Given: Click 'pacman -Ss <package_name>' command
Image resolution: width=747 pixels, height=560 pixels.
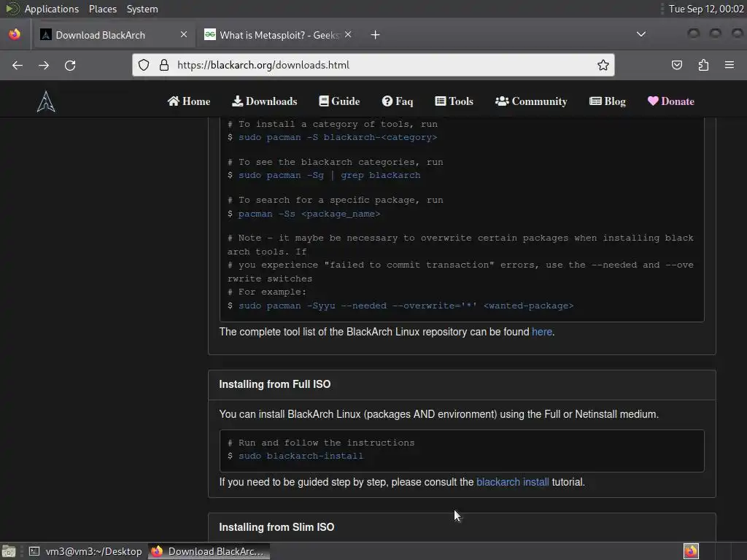Looking at the screenshot, I should coord(309,214).
